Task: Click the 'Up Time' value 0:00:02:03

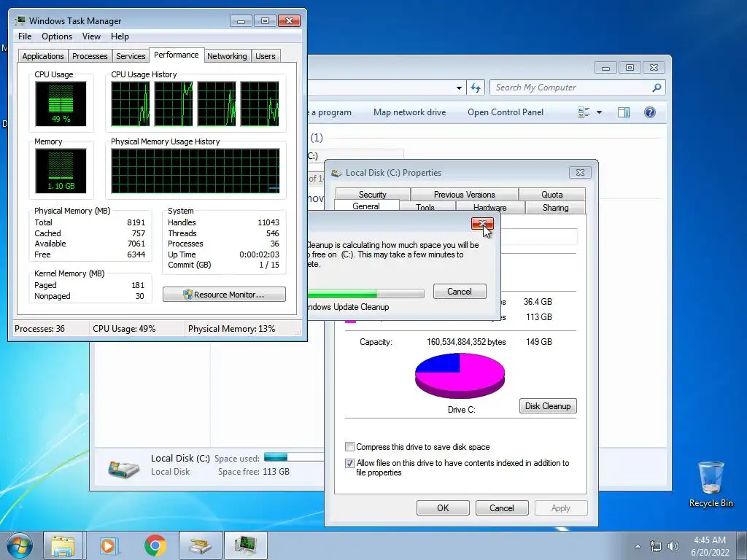Action: pyautogui.click(x=259, y=254)
